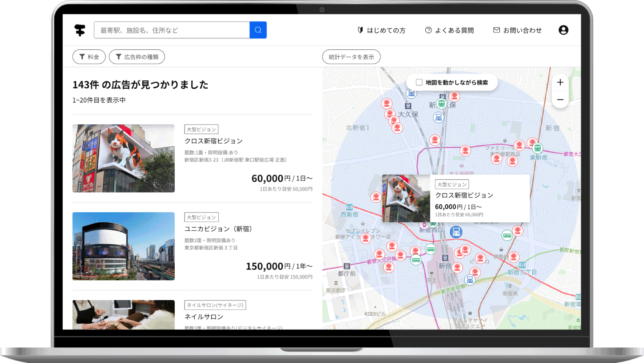
Task: Click the blue billboard marker near 新宿西口
Action: [x=456, y=232]
